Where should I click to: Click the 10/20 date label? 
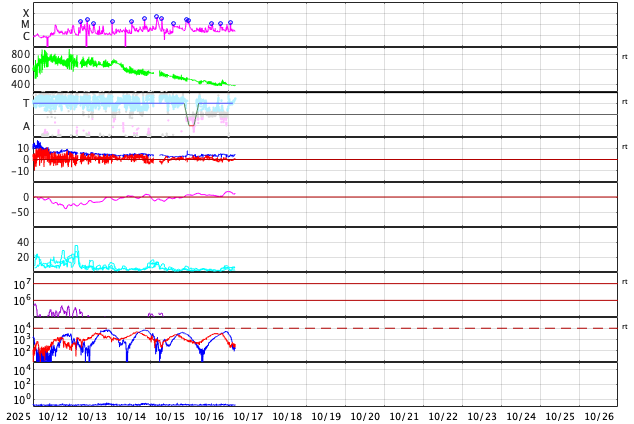coord(365,416)
